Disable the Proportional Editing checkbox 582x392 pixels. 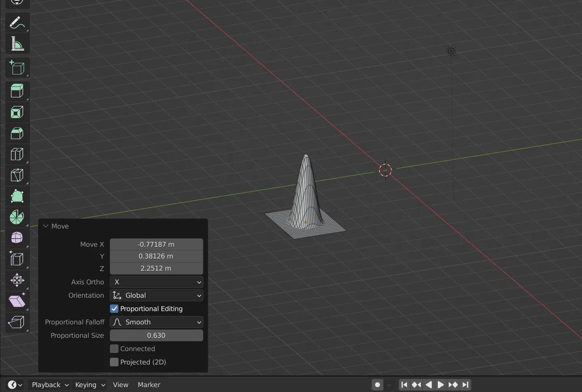[x=114, y=309]
